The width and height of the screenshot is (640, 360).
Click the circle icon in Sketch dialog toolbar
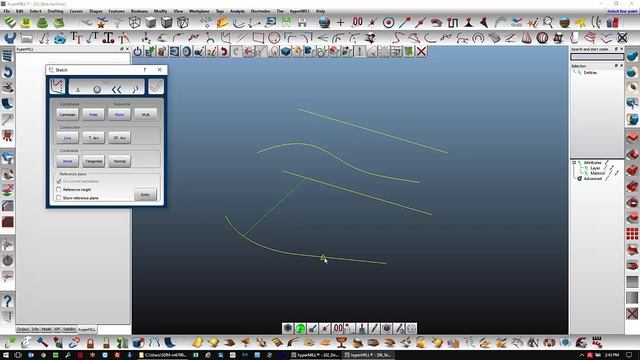pyautogui.click(x=97, y=89)
